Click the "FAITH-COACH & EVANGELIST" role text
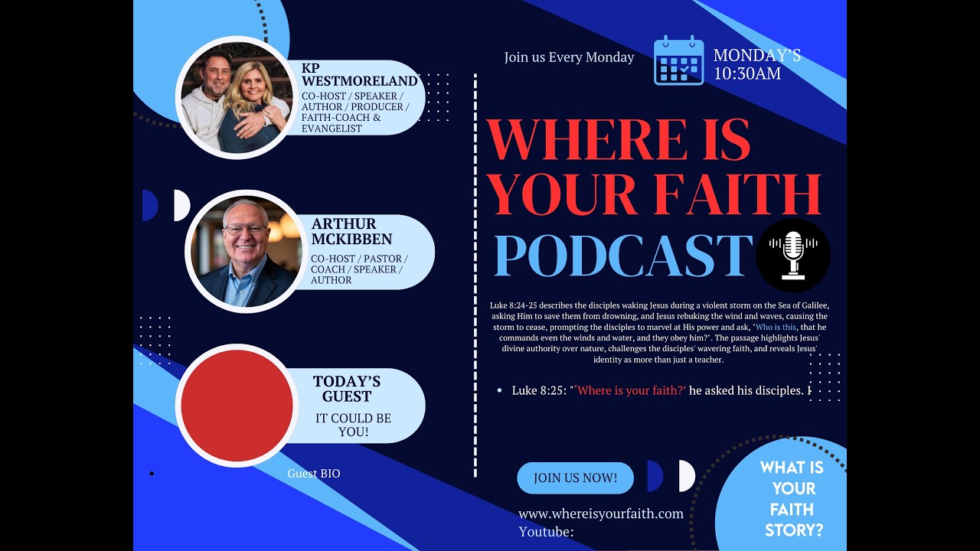 (x=341, y=123)
